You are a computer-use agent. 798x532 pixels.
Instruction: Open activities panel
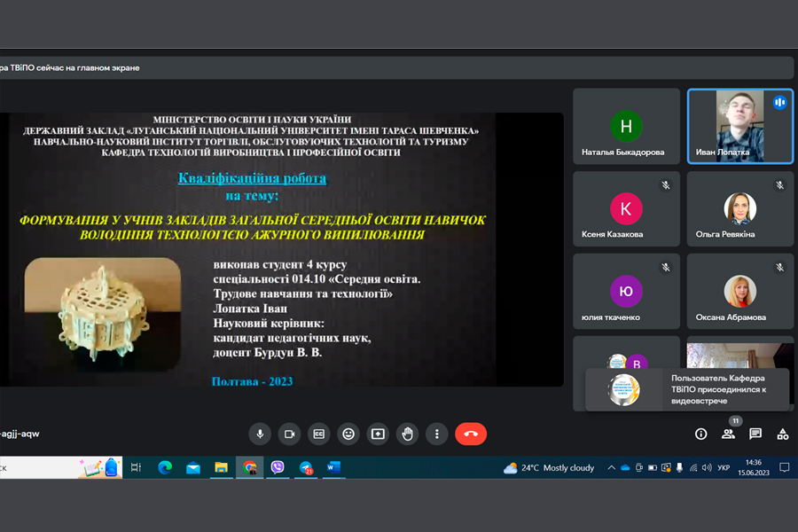(x=783, y=434)
